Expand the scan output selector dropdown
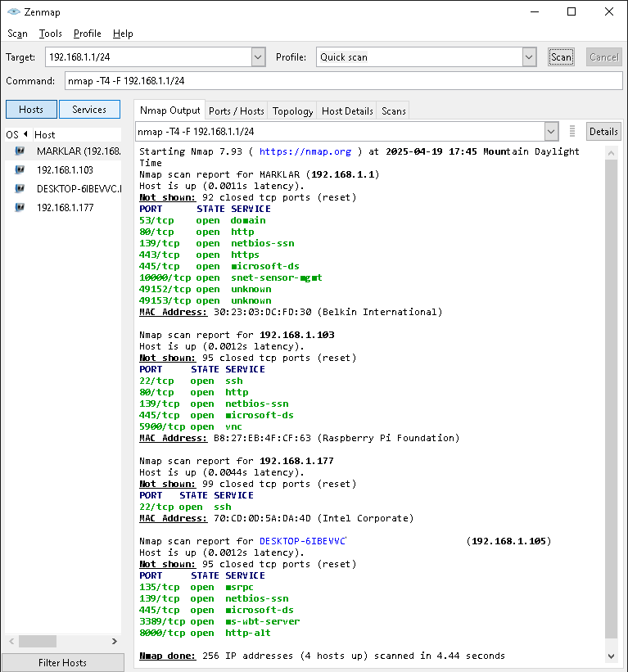 [551, 132]
